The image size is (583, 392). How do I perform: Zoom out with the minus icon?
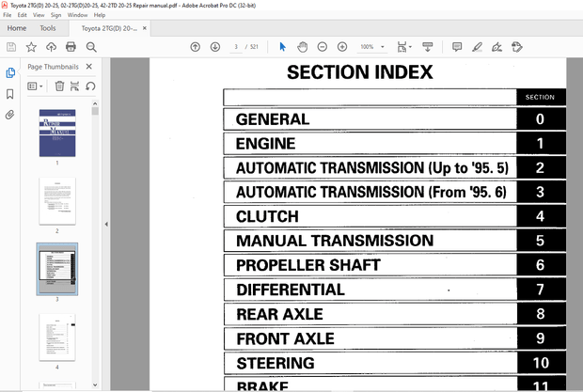(323, 47)
